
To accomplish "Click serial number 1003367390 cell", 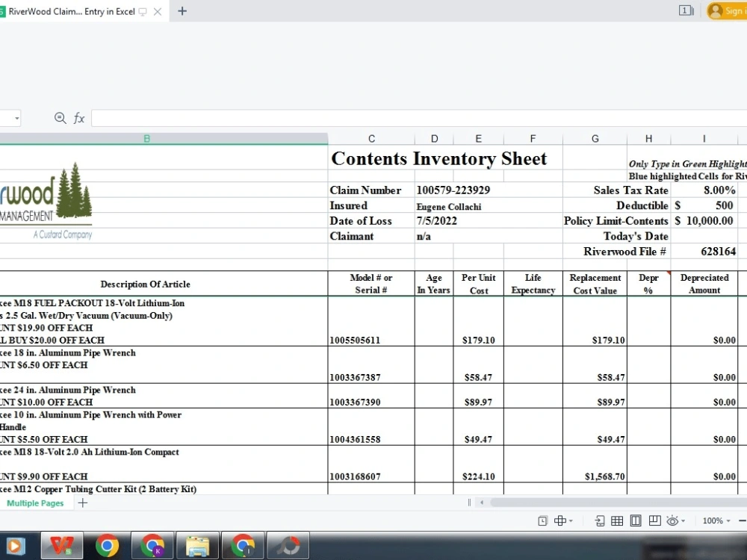I will click(x=371, y=396).
